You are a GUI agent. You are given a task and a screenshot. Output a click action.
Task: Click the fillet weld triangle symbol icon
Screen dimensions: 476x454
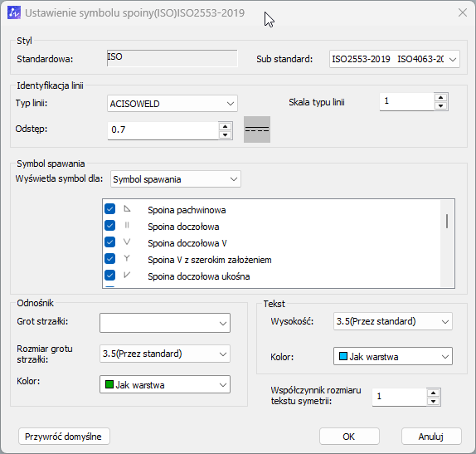(127, 209)
